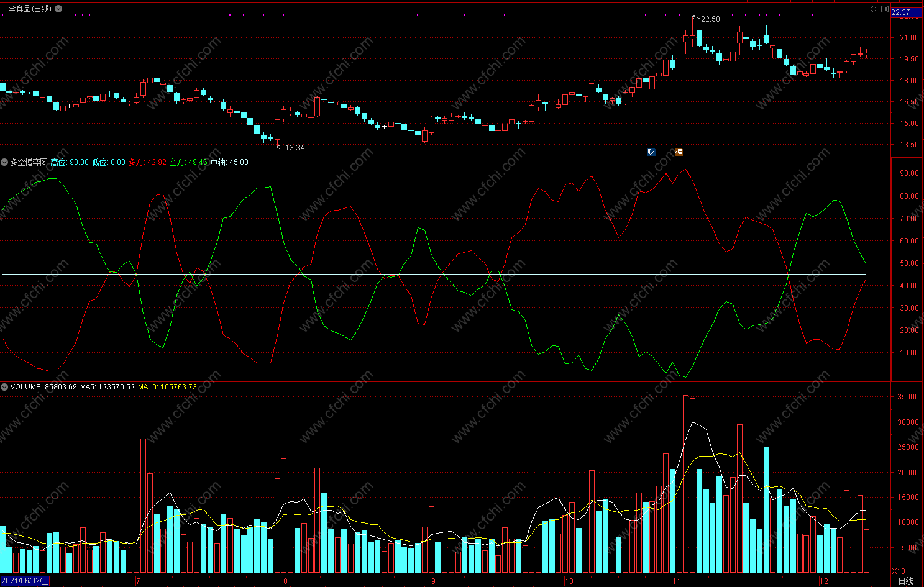Click month 10 marker on time axis
The height and width of the screenshot is (587, 924).
pyautogui.click(x=569, y=581)
